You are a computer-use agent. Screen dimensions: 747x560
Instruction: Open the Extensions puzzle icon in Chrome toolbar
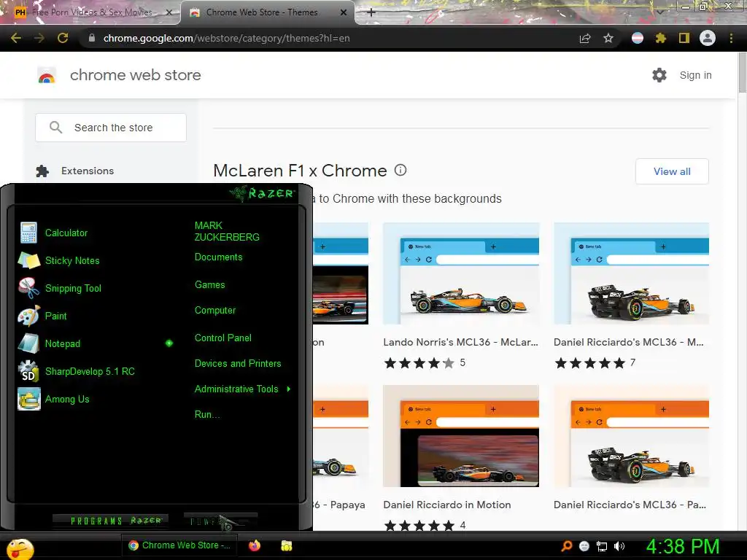[x=660, y=38]
